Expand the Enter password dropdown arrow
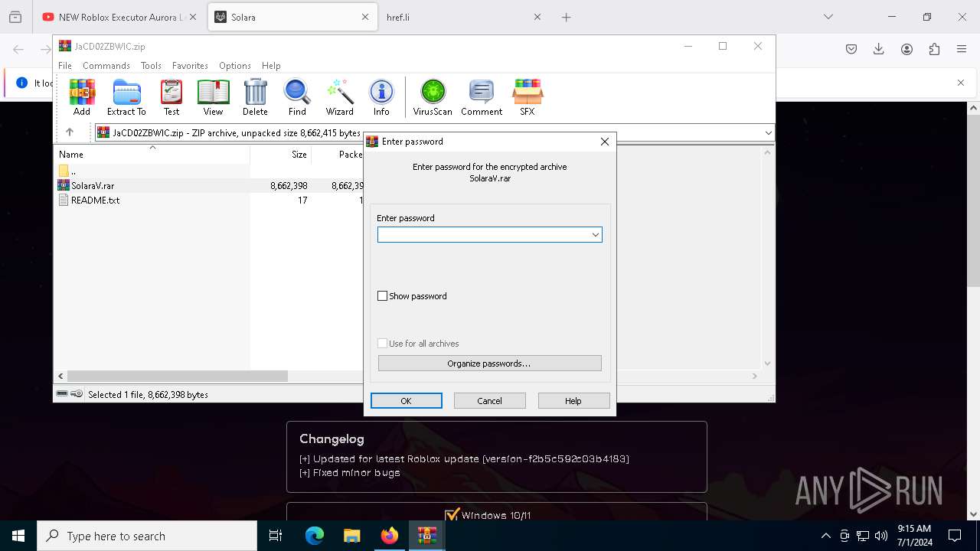 tap(595, 234)
